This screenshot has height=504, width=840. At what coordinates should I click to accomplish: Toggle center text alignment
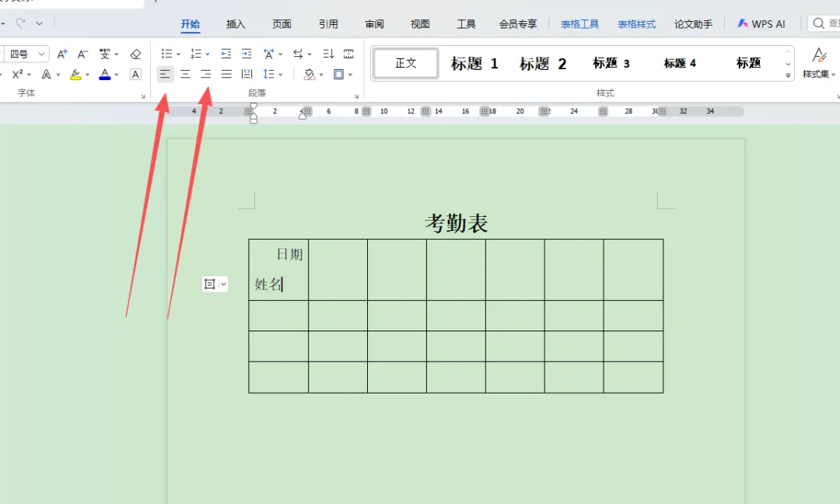tap(185, 74)
